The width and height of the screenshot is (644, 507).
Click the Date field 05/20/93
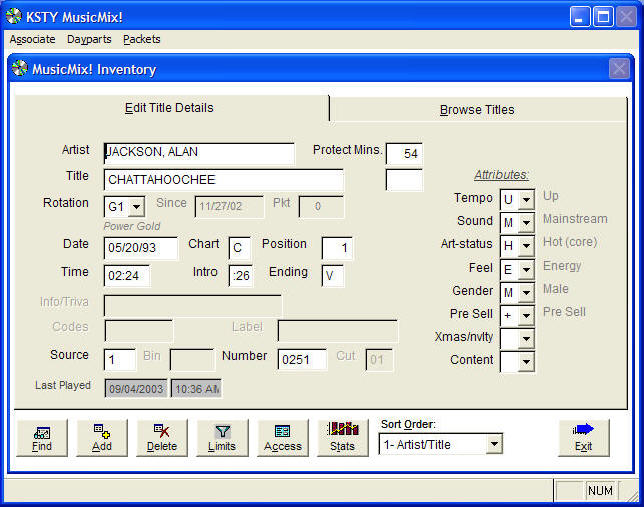141,248
